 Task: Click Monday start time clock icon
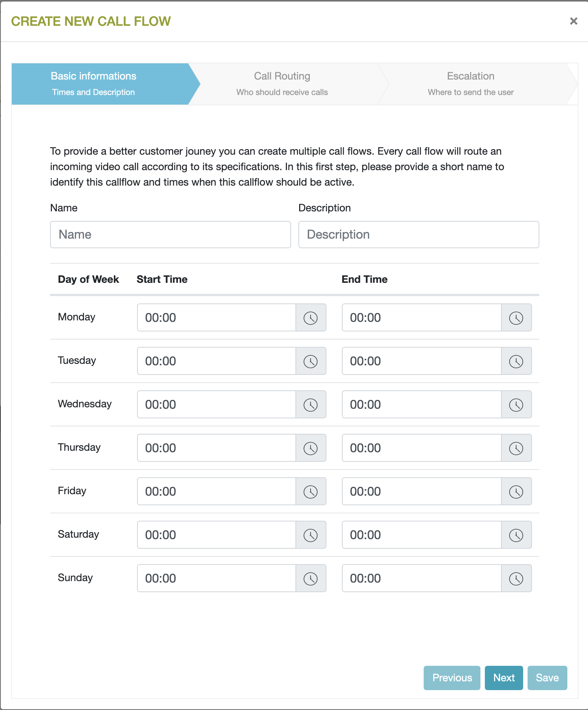point(311,318)
